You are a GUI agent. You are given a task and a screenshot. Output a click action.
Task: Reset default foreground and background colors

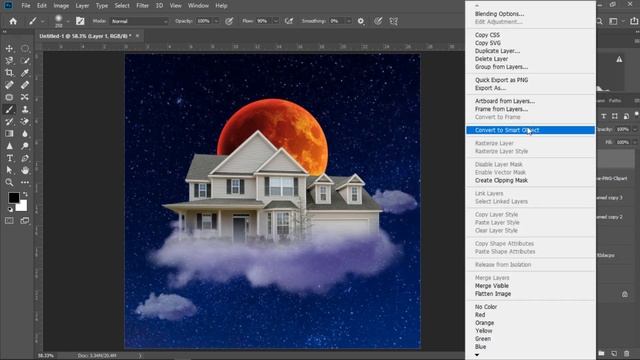[x=10, y=209]
